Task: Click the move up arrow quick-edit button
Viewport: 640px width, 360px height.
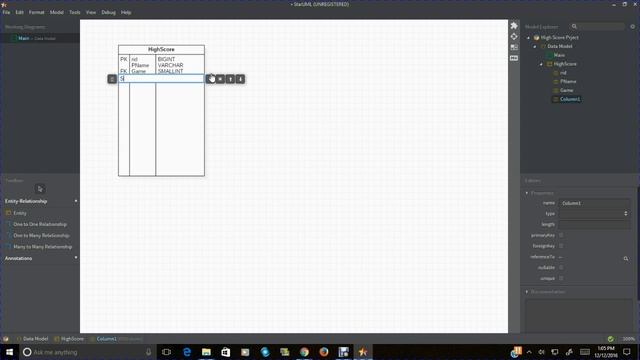Action: [230, 79]
